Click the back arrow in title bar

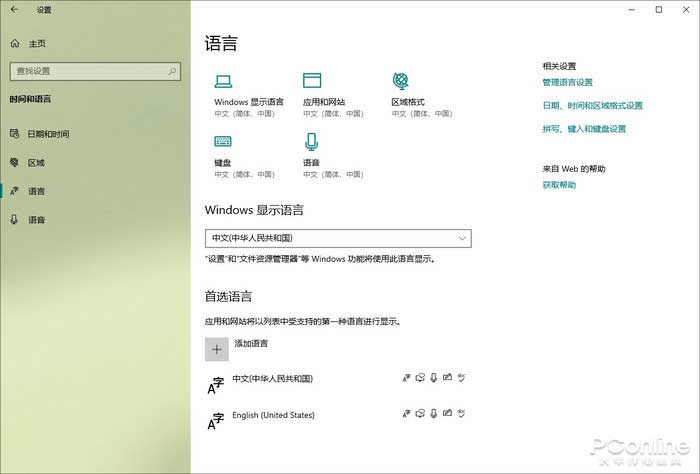pos(14,10)
